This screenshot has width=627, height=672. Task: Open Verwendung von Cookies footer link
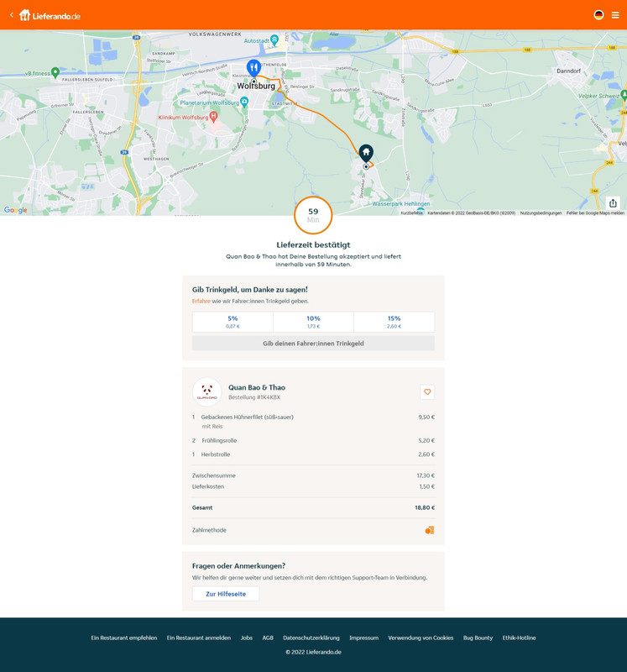tap(421, 638)
